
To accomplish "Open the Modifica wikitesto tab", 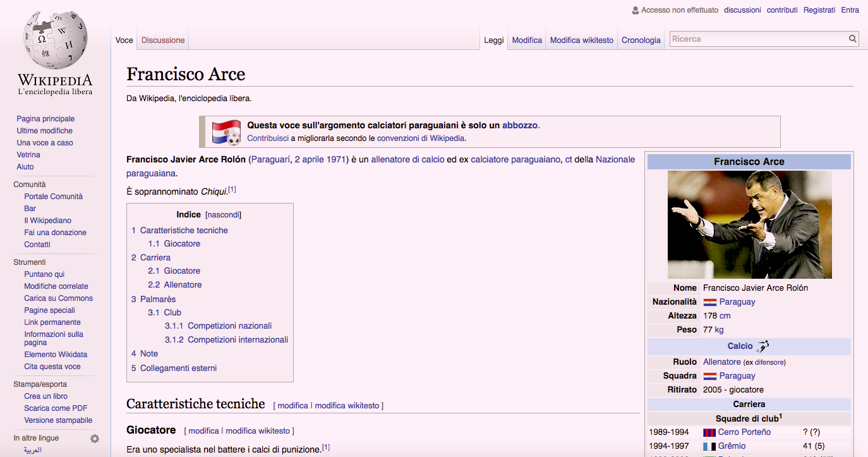I will 582,40.
